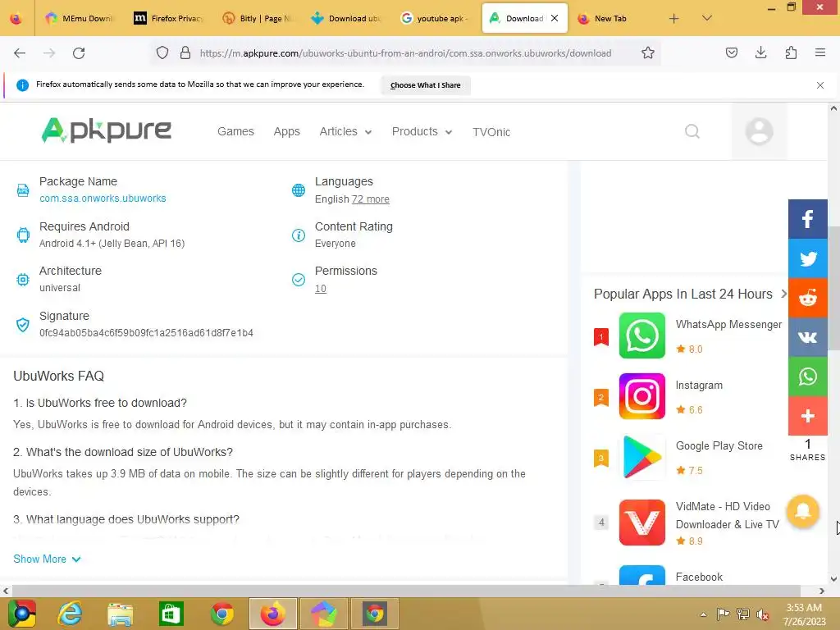
Task: Open the Windows Store taskbar icon
Action: tap(171, 614)
